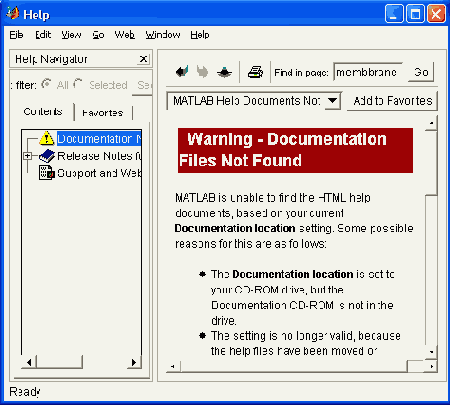The image size is (450, 405).
Task: Click scroll up arrow in help page
Action: click(431, 123)
